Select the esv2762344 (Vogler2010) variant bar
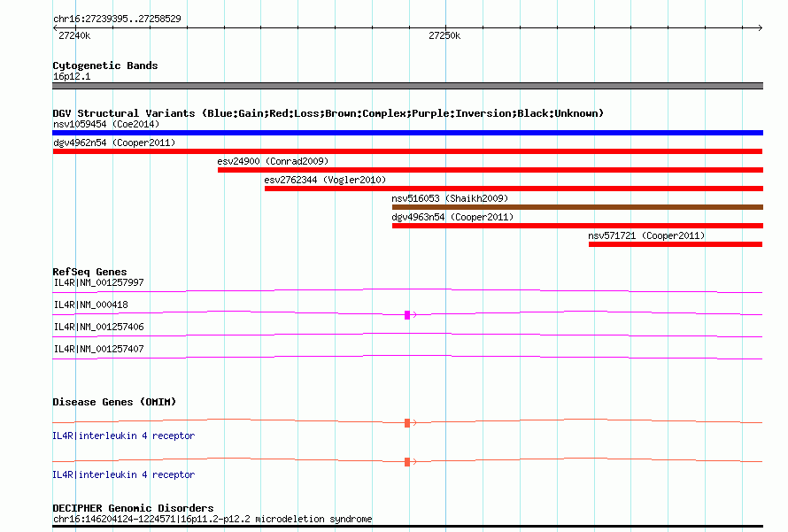The width and height of the screenshot is (788, 532). coord(514,189)
